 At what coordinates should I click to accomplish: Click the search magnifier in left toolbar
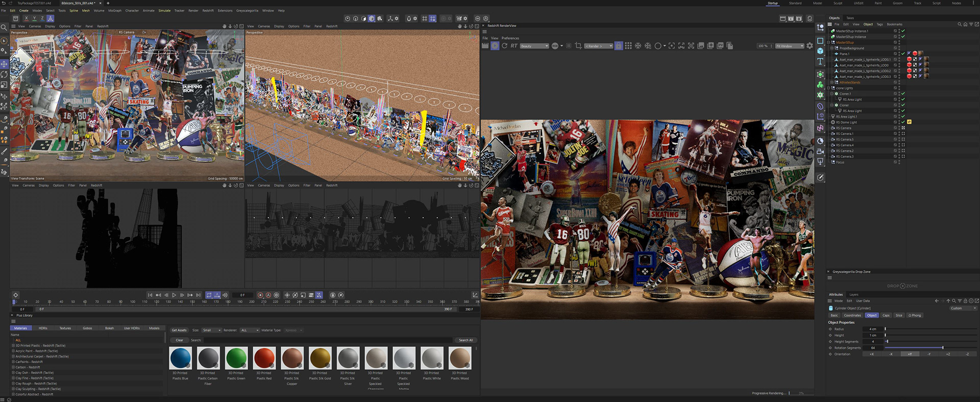[4, 28]
